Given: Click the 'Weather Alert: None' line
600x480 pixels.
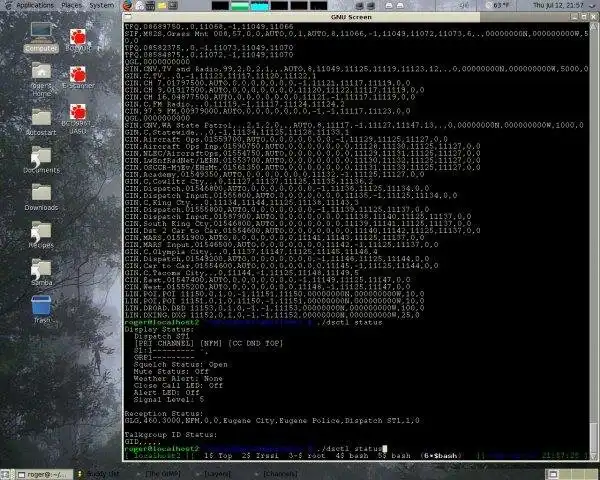Looking at the screenshot, I should pos(178,378).
